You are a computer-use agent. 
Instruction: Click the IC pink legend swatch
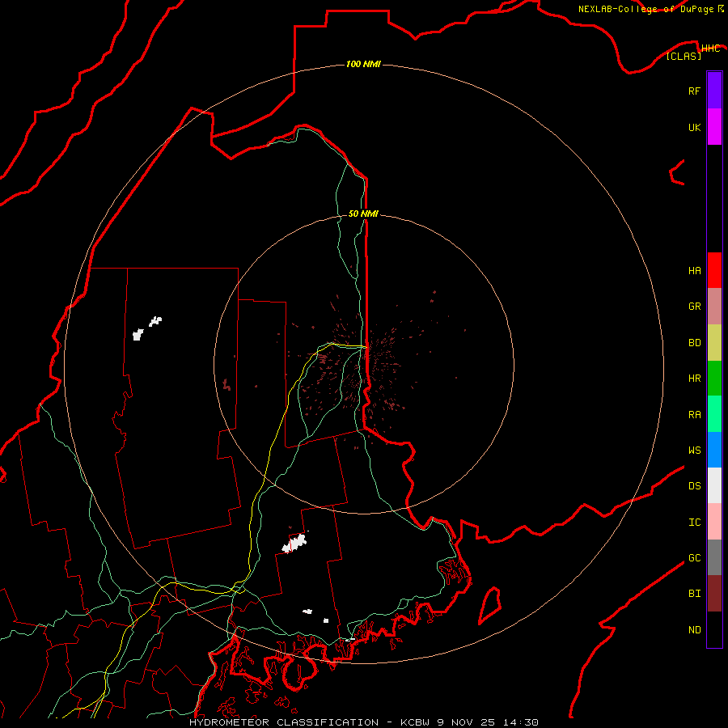click(714, 522)
